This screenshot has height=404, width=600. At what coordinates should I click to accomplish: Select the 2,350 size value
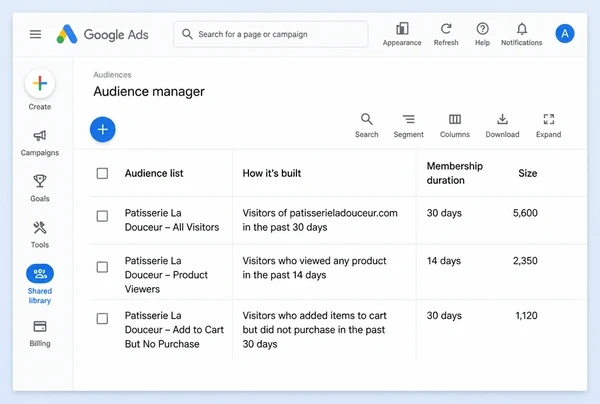click(525, 261)
